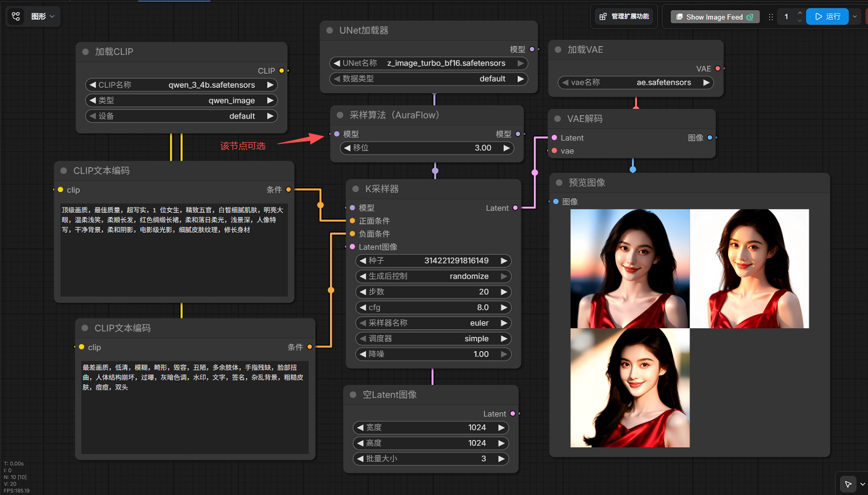Click the negative prompt text box
Viewport: 868px width, 495px height.
pos(195,407)
